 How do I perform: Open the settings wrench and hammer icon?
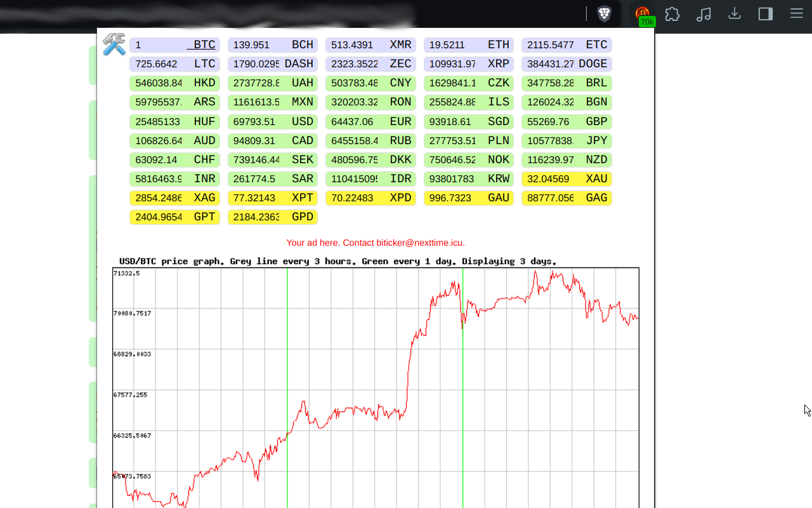coord(114,44)
